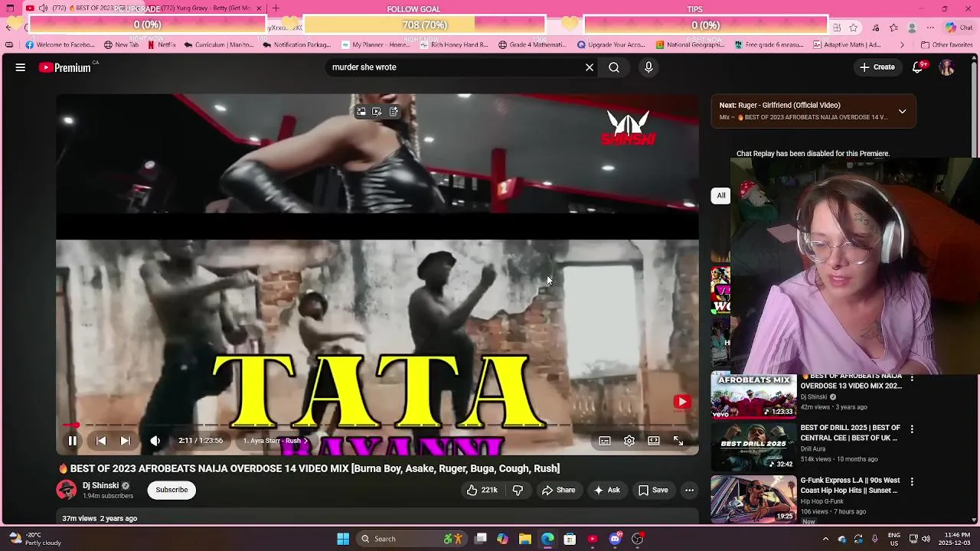Screen dimensions: 980x551
Task: Skip to the next video
Action: pyautogui.click(x=126, y=441)
